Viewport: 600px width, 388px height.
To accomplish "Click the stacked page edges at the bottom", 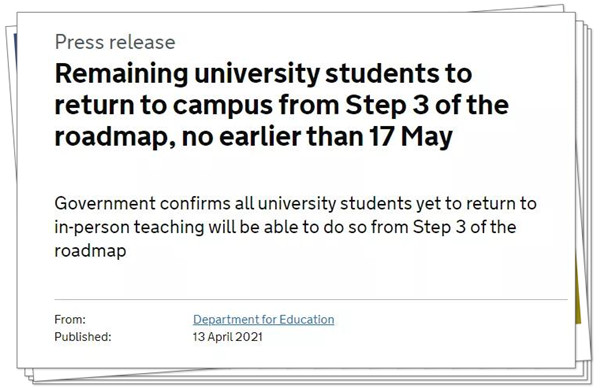I will (x=306, y=375).
